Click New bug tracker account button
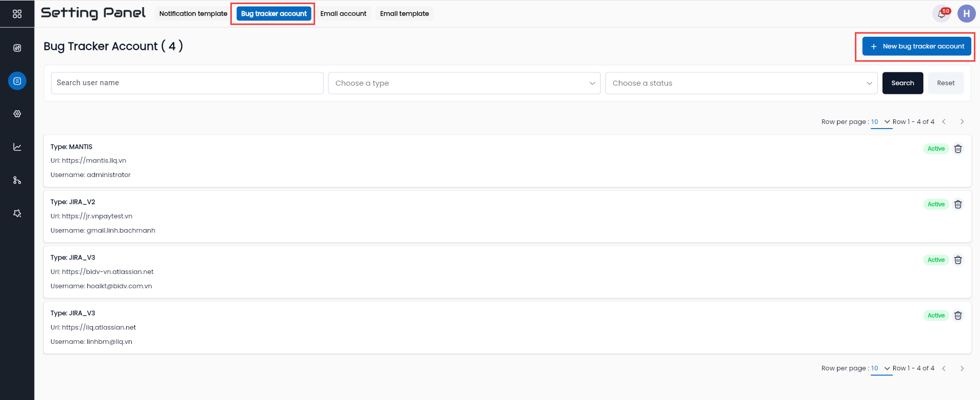This screenshot has height=400, width=980. point(917,46)
